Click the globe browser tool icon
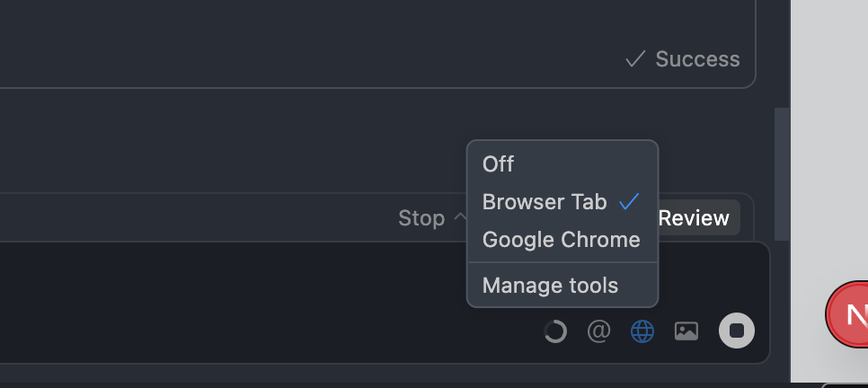 click(x=642, y=331)
